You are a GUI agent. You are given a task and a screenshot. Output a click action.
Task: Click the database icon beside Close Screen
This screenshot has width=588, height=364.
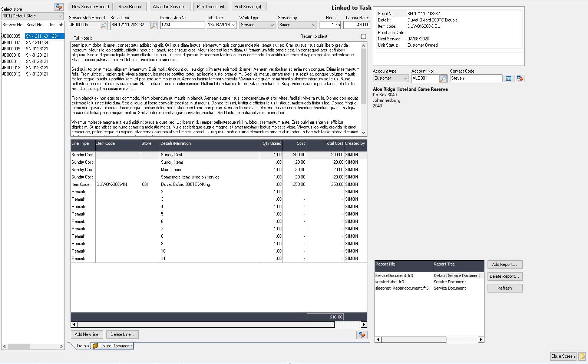[x=582, y=356]
